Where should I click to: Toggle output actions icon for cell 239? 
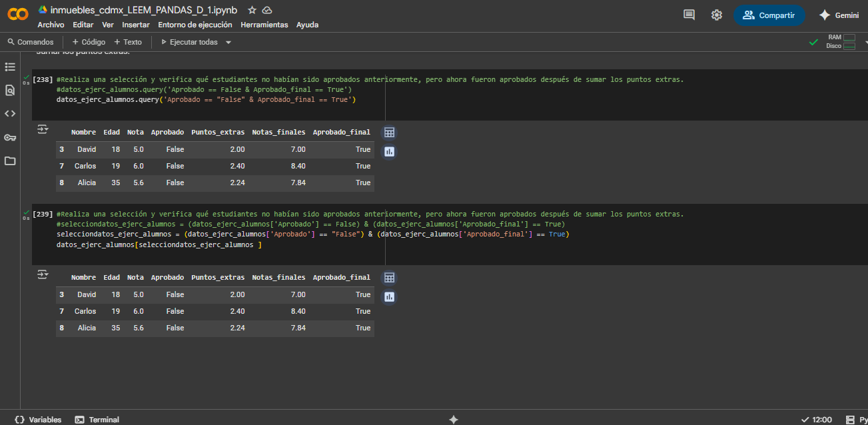pos(43,274)
